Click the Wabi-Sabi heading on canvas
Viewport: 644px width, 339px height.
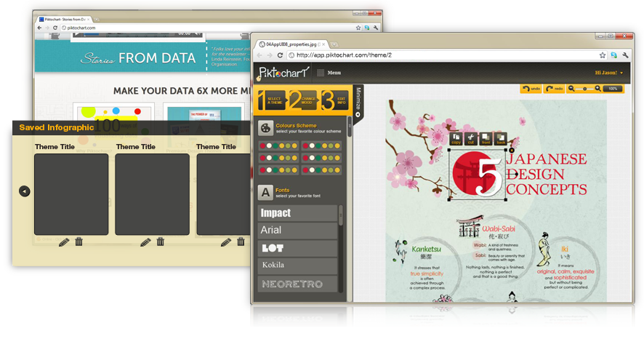(x=499, y=228)
